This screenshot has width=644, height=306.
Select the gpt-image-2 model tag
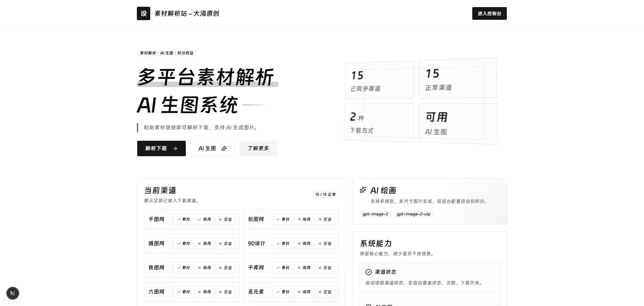coord(375,214)
